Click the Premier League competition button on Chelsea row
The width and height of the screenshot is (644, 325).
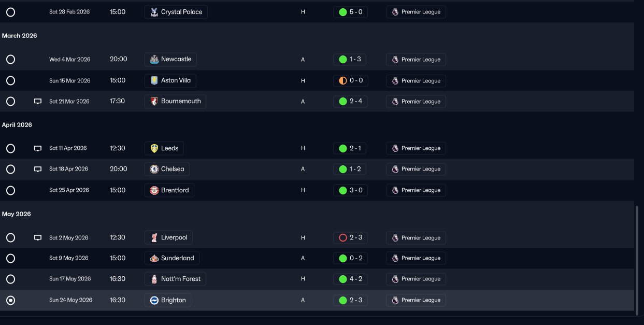pyautogui.click(x=416, y=169)
